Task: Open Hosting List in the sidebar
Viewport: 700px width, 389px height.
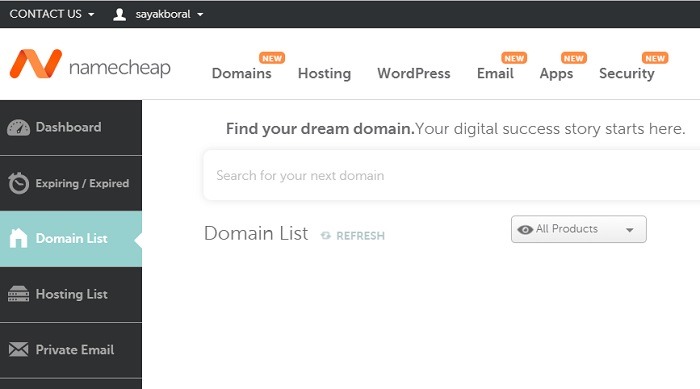Action: 71,294
